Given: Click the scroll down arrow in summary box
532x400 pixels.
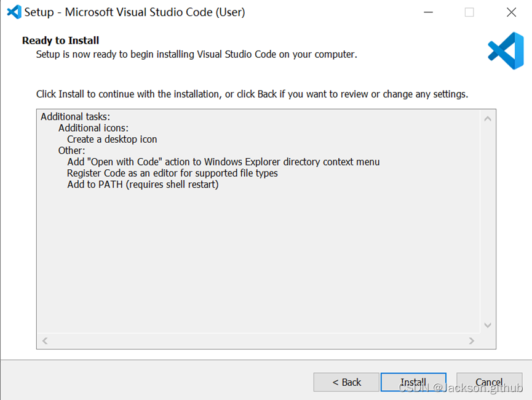Looking at the screenshot, I should tap(488, 325).
